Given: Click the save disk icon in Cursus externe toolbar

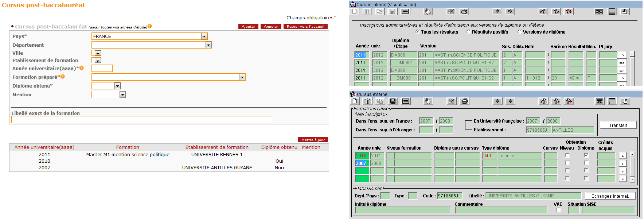Looking at the screenshot, I should [x=393, y=101].
